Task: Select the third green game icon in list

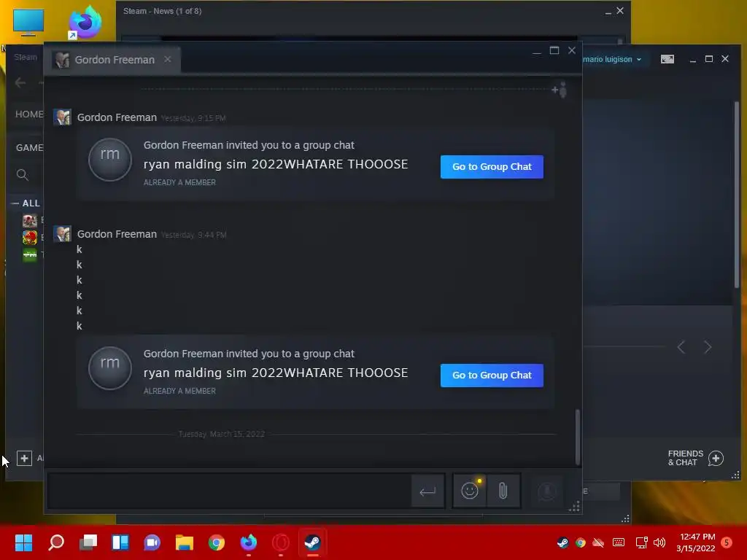Action: [29, 254]
